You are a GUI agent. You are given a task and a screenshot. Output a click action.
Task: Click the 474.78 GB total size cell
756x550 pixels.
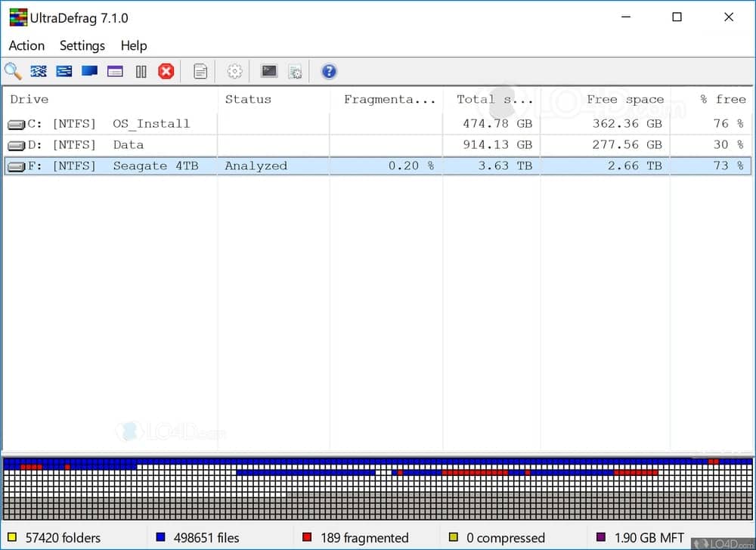pos(497,124)
